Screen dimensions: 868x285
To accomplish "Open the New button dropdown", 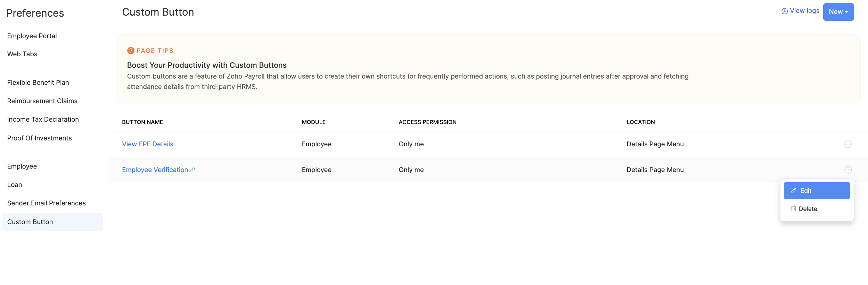I will pyautogui.click(x=838, y=12).
